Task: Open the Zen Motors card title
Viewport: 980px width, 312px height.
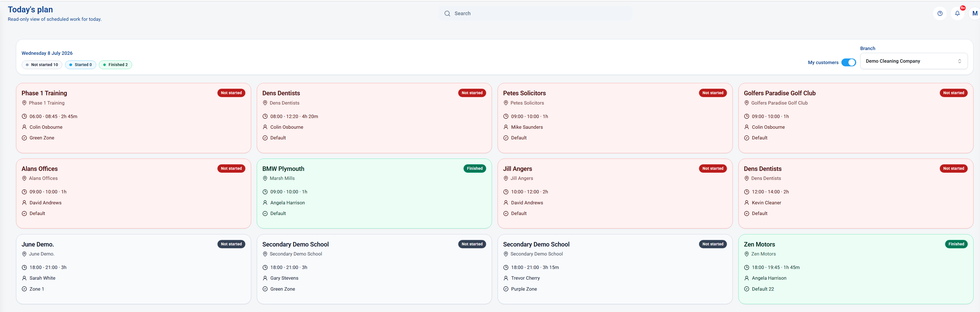Action: [759, 245]
